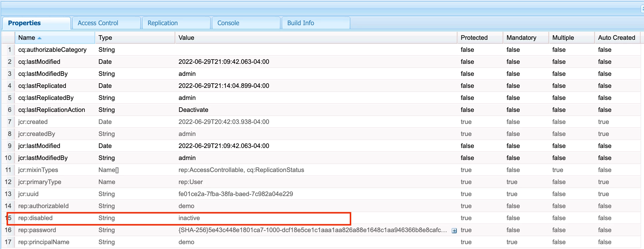Select the rep:password property name
This screenshot has width=644, height=249.
[x=37, y=230]
